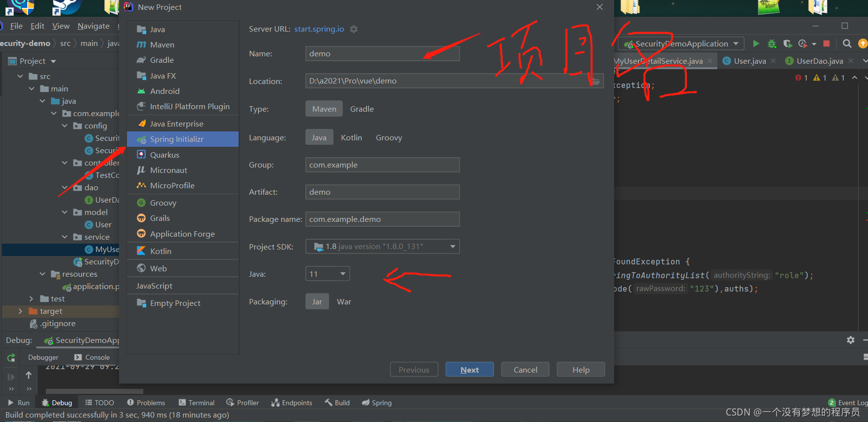The image size is (868, 422).
Task: Set project type to Maven
Action: click(x=324, y=109)
